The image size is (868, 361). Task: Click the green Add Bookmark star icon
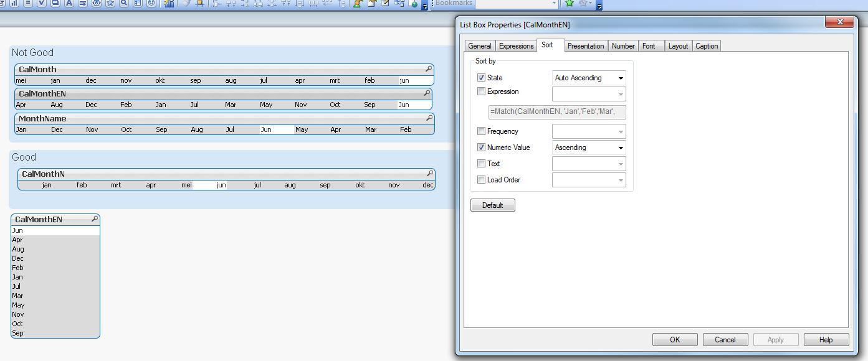click(570, 3)
